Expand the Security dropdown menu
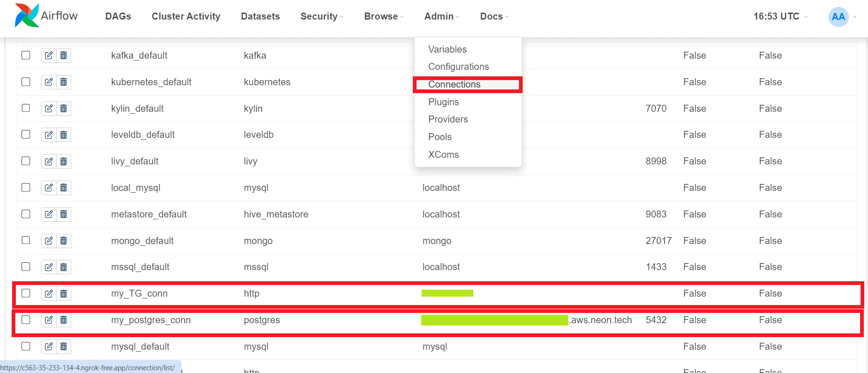Screen dimensions: 868x373 322,16
